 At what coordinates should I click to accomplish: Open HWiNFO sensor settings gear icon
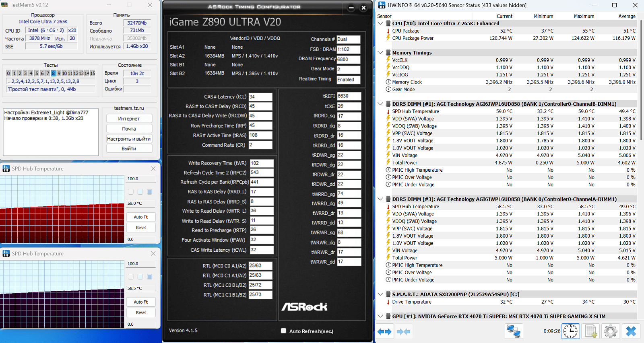click(611, 331)
